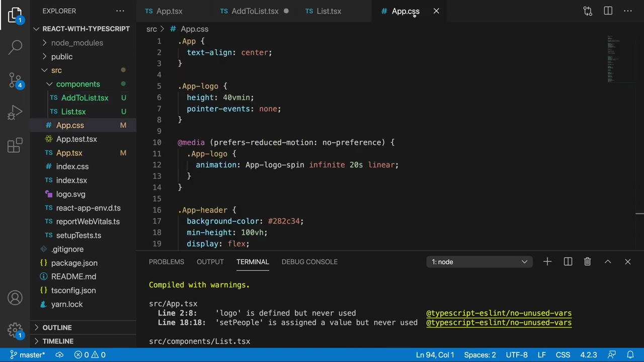This screenshot has width=644, height=362.
Task: Open feedback icon in status bar
Action: tap(612, 354)
